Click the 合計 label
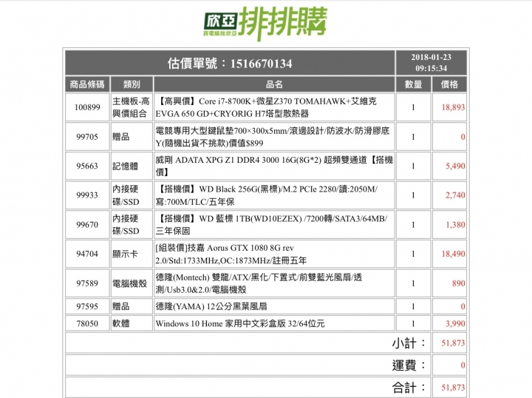 pos(409,388)
